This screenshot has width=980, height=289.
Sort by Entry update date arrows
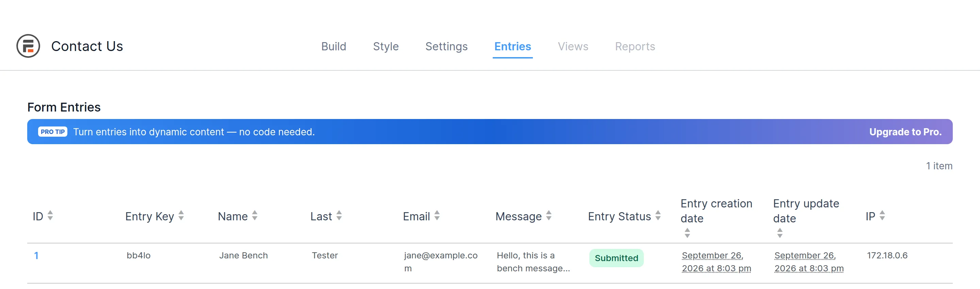(x=780, y=233)
